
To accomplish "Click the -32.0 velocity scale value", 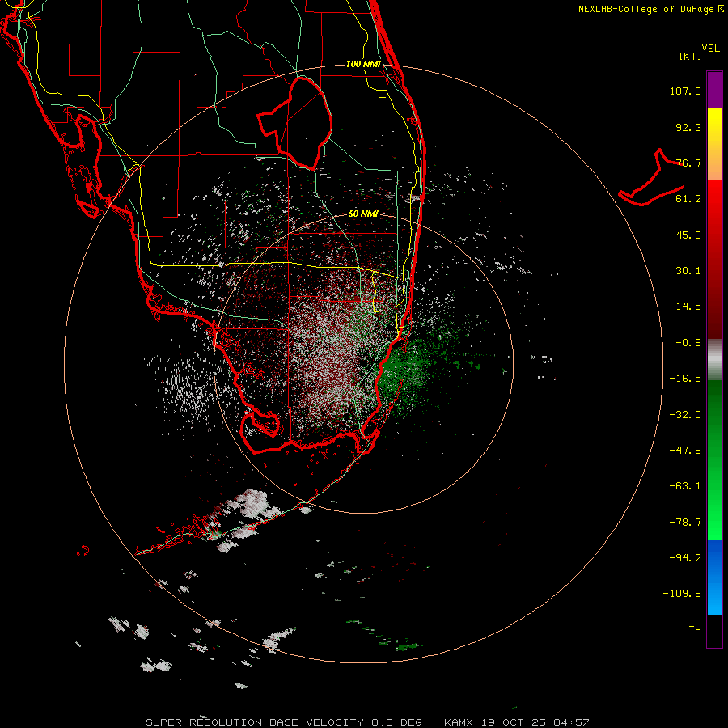I will (685, 415).
